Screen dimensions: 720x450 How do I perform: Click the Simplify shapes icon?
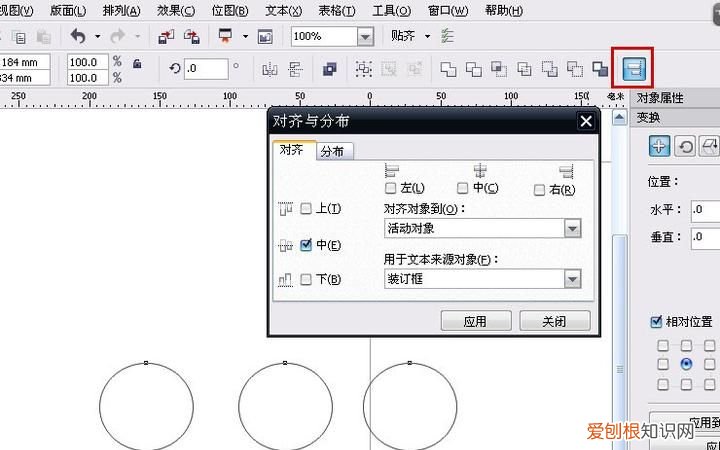(x=524, y=69)
